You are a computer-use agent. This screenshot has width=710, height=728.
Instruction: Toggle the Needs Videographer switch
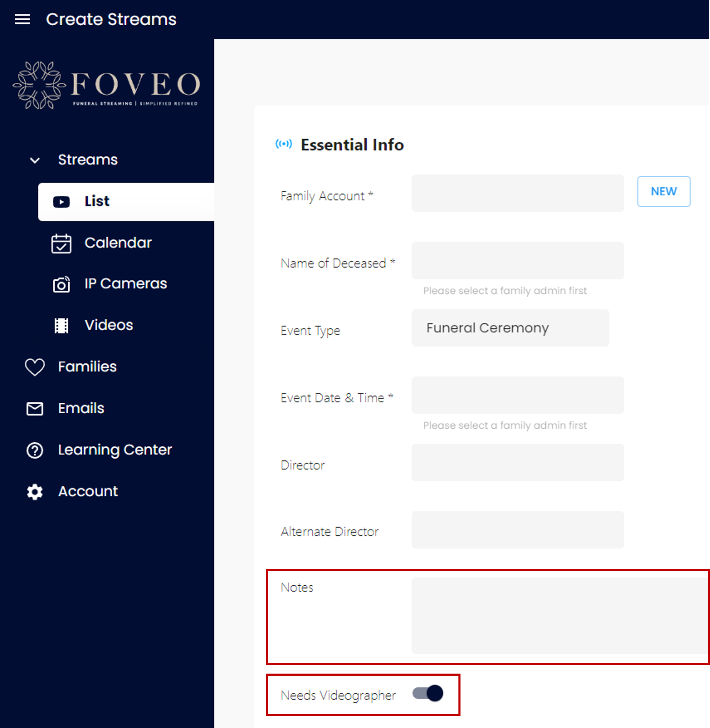[428, 693]
